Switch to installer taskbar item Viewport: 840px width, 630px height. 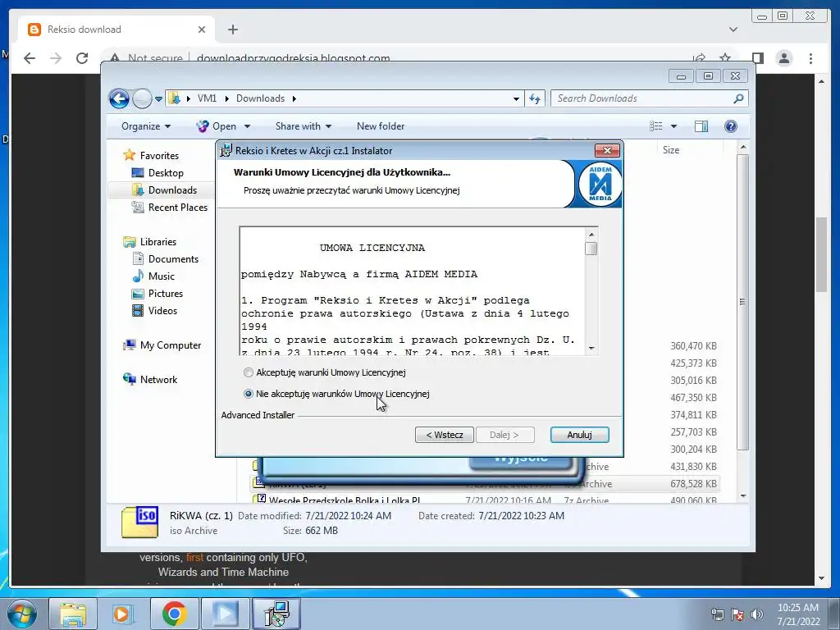pos(277,614)
